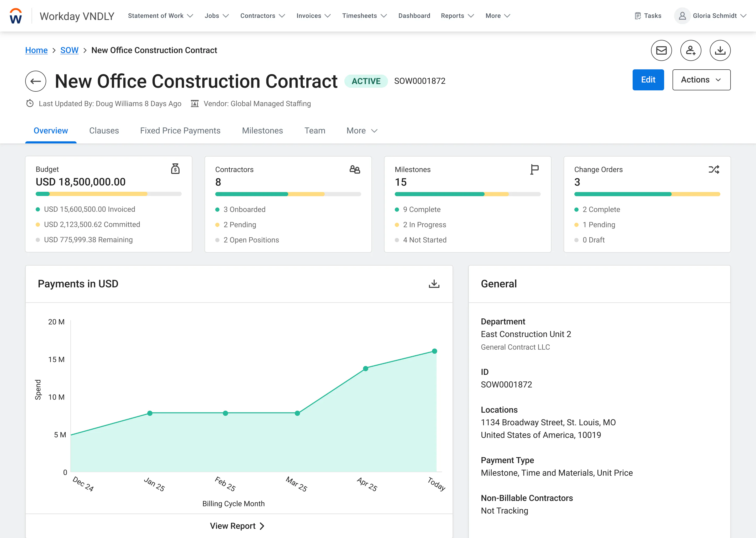756x538 pixels.
Task: Follow the Home breadcrumb link
Action: pyautogui.click(x=36, y=50)
